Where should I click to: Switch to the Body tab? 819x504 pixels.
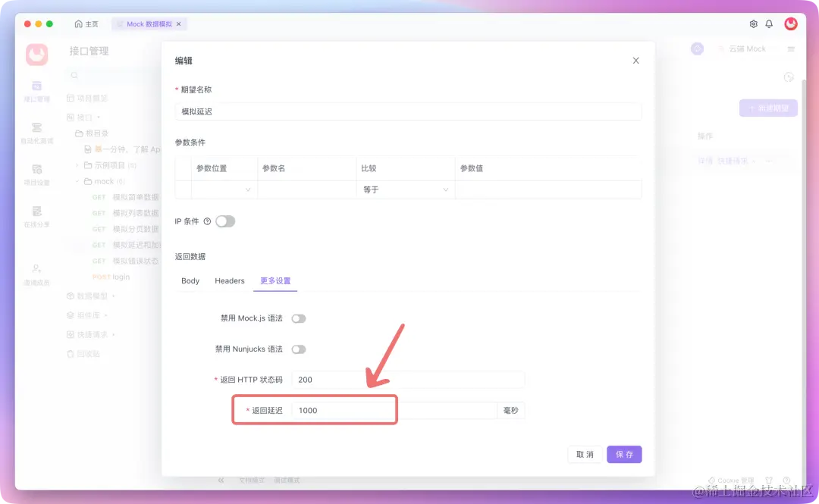[190, 280]
